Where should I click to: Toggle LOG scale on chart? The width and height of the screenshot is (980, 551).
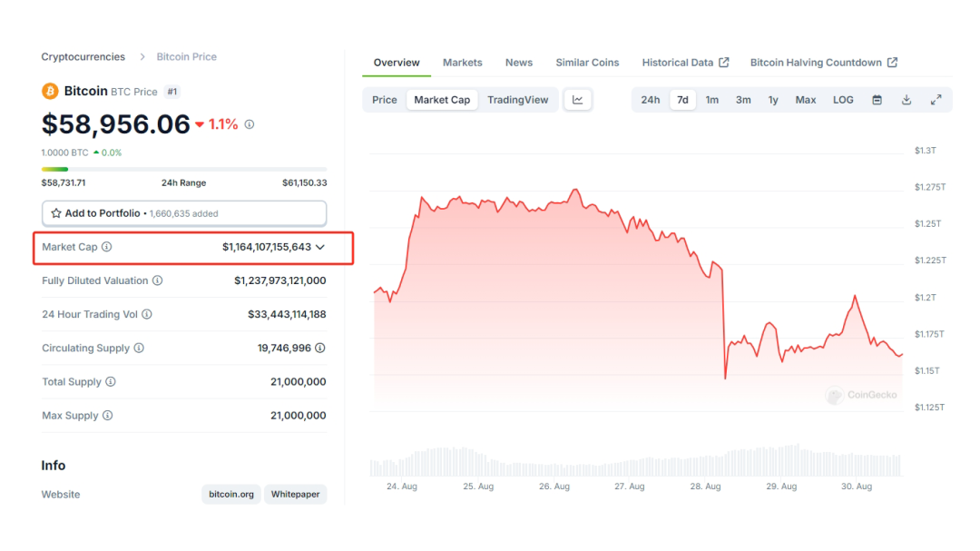point(843,100)
